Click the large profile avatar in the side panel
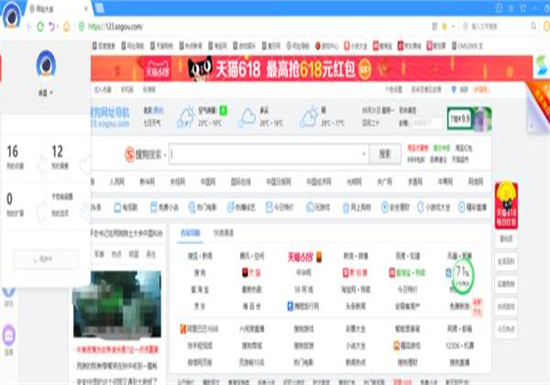 [x=46, y=64]
